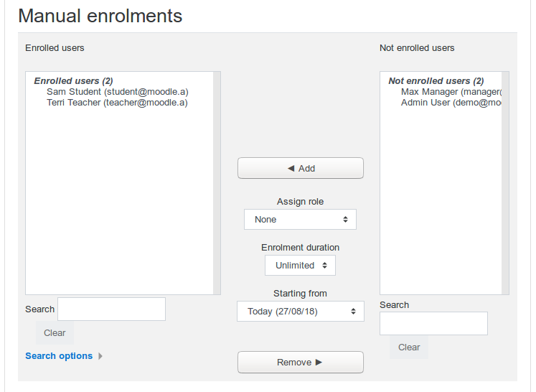This screenshot has width=536, height=392.
Task: Clear the not enrolled users search
Action: [409, 347]
